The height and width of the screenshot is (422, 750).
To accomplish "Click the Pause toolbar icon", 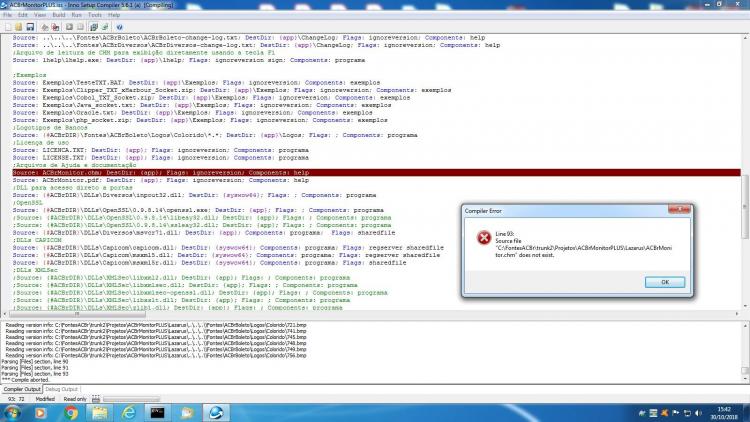I will pos(80,27).
